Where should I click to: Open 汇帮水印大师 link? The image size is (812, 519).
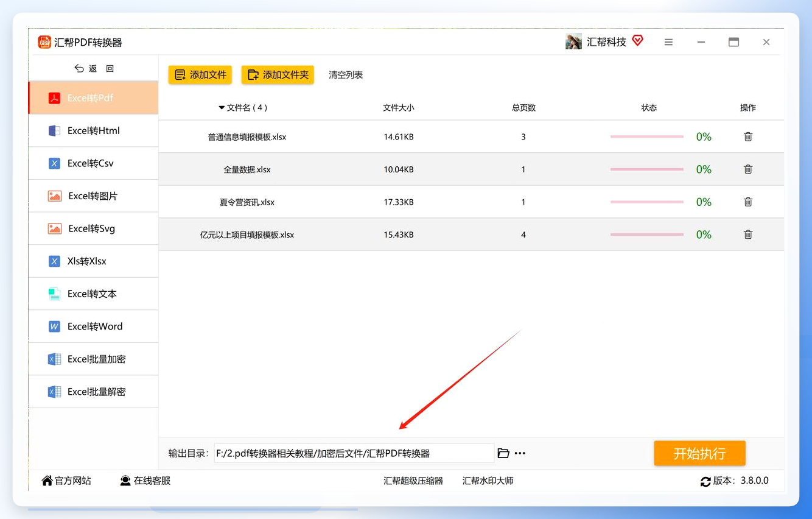[x=488, y=481]
